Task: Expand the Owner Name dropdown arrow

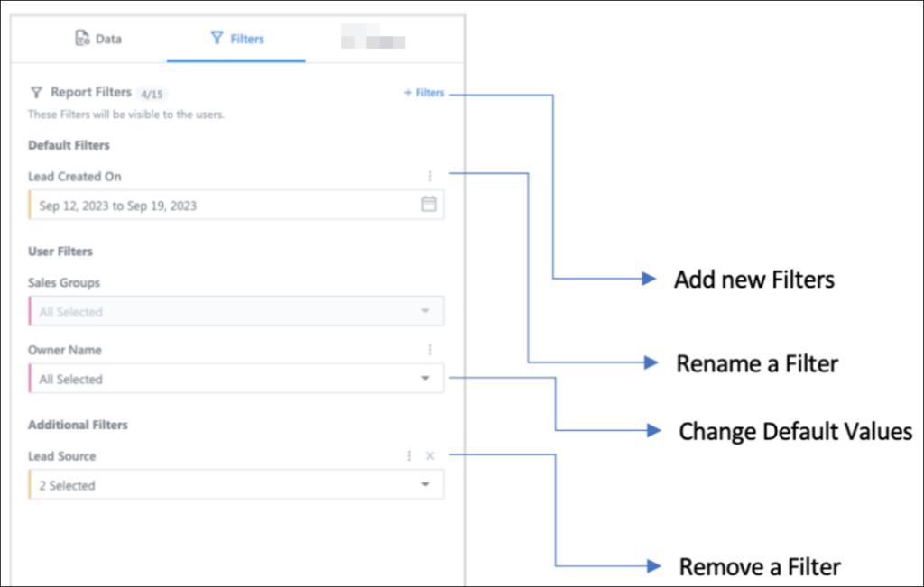Action: point(427,378)
